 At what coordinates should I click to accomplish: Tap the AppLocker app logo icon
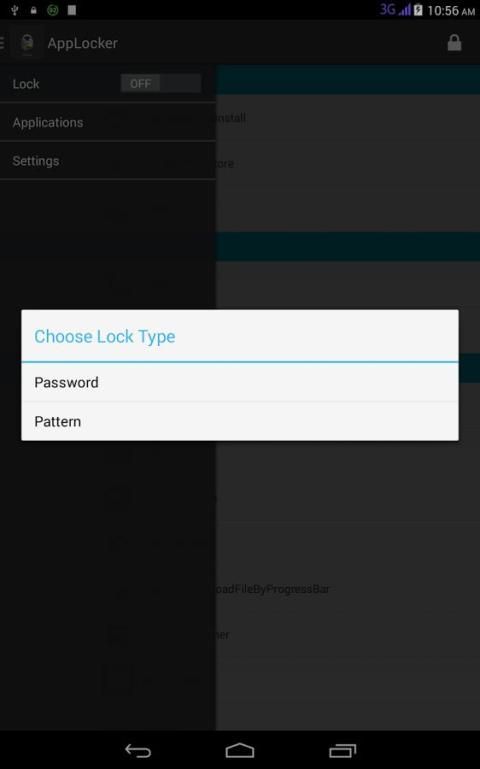point(27,43)
